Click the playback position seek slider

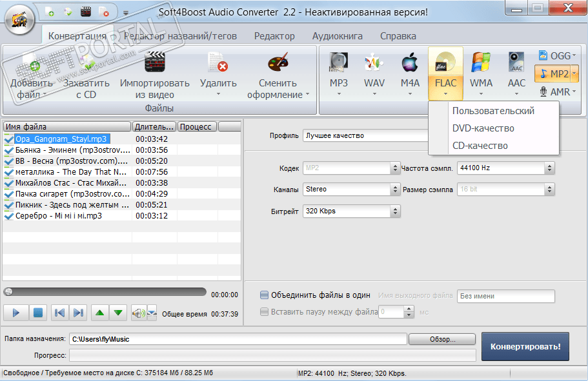[x=105, y=292]
